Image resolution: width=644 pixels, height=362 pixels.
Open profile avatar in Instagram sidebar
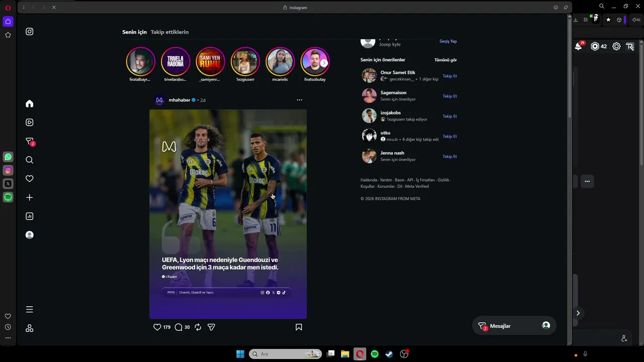click(30, 235)
